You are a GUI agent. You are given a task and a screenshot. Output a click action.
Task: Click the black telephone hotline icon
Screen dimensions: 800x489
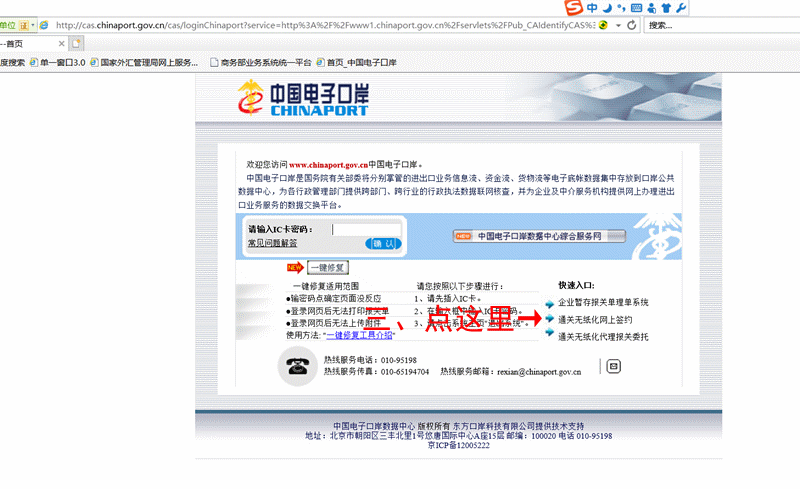click(x=297, y=366)
